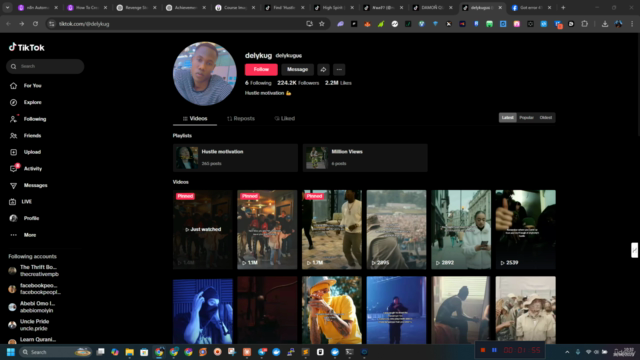Image resolution: width=640 pixels, height=360 pixels.
Task: Open the video with 2895 views
Action: (396, 229)
